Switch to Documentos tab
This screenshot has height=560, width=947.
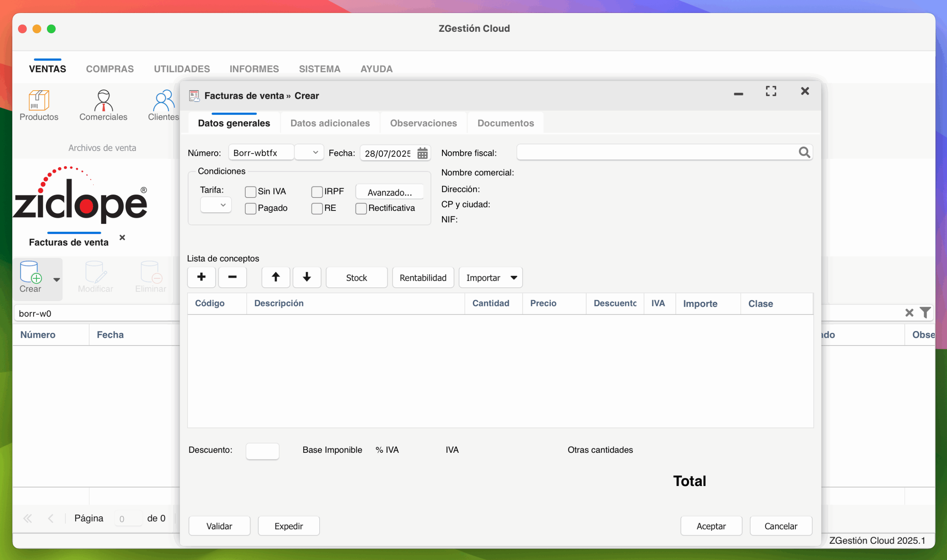[506, 123]
